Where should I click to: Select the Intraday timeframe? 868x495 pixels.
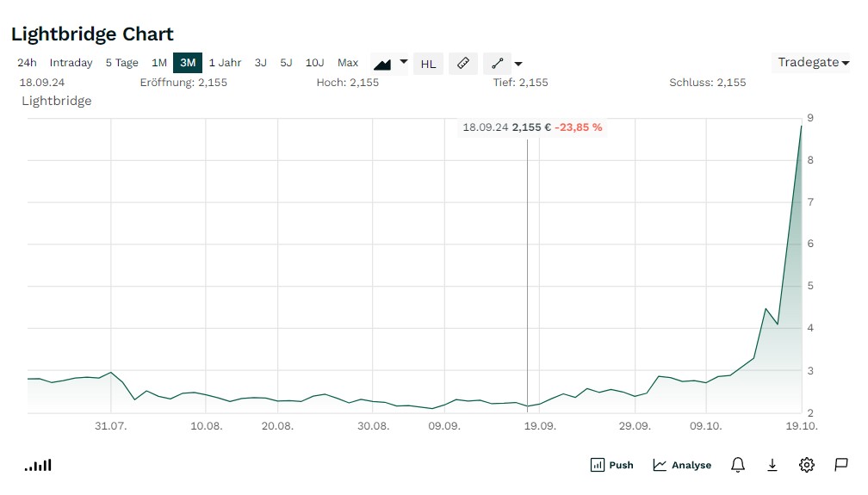71,63
